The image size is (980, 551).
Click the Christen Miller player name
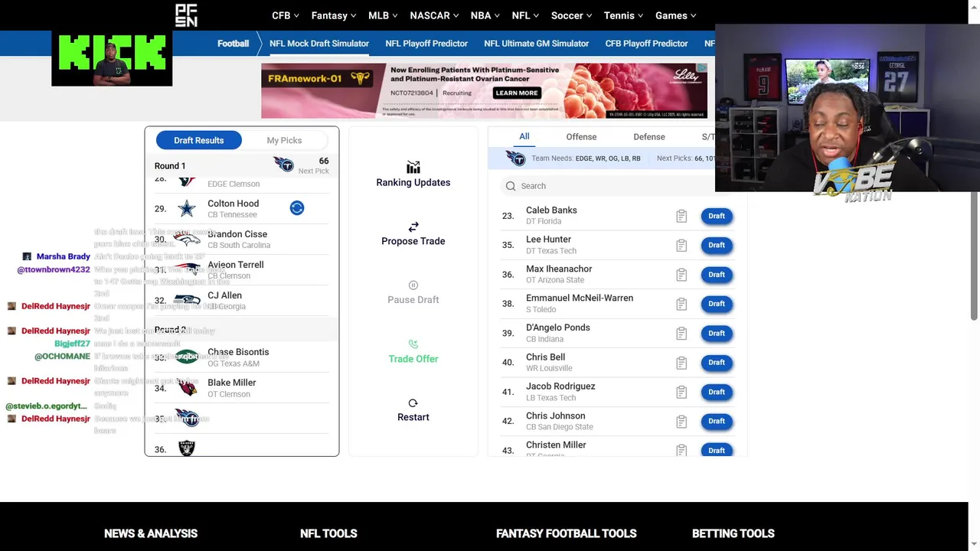coord(556,445)
